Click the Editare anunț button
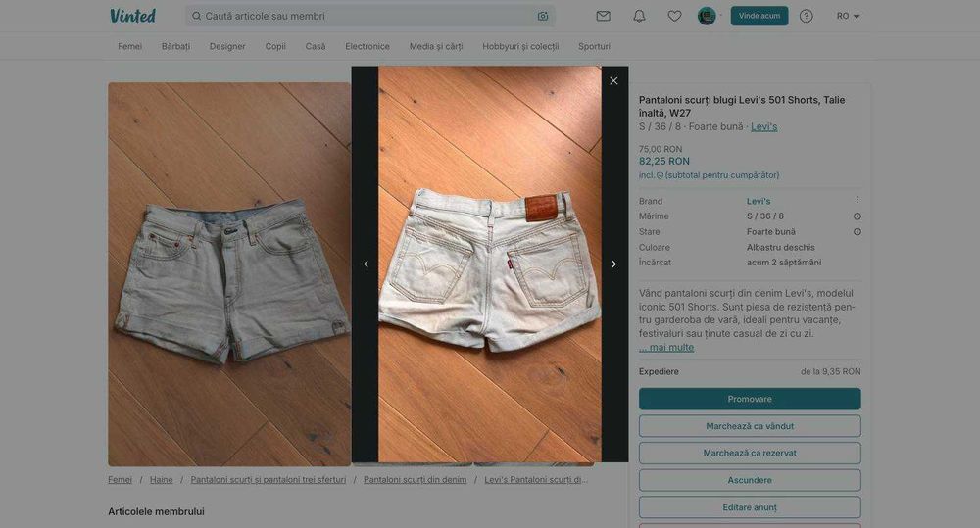Image resolution: width=980 pixels, height=528 pixels. pyautogui.click(x=750, y=507)
